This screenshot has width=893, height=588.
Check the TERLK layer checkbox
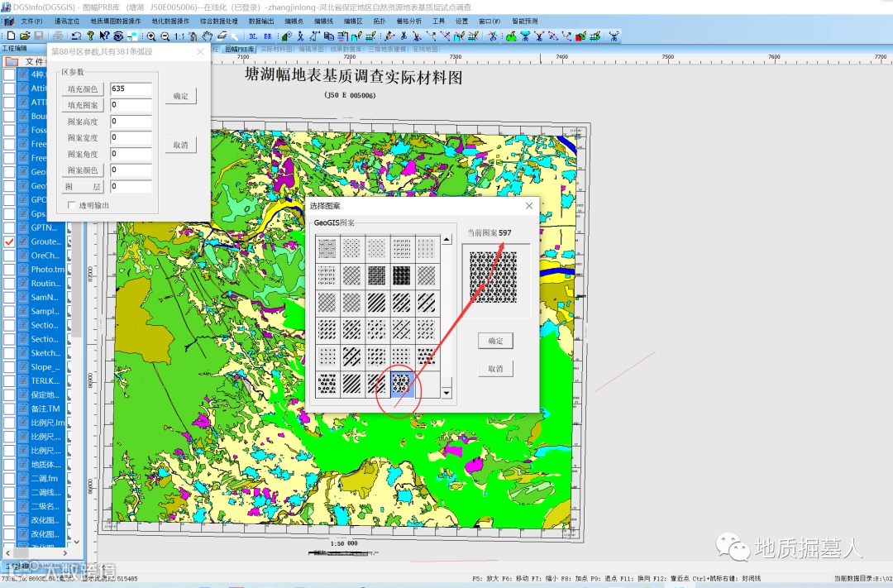(9, 380)
